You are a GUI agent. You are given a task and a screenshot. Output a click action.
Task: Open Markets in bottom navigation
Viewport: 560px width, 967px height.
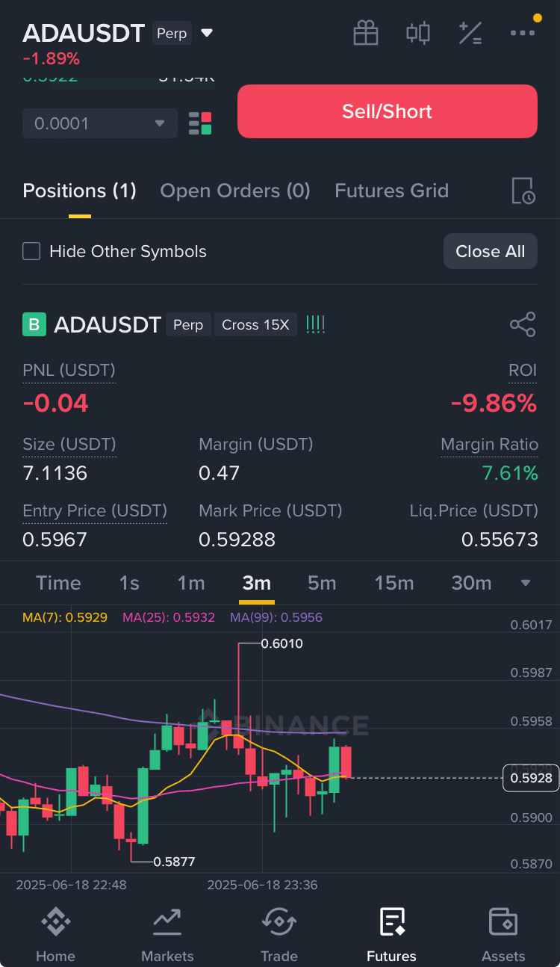167,934
